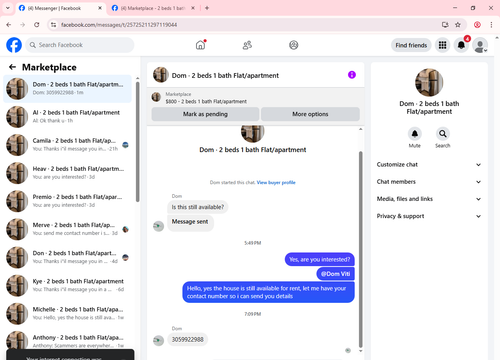Screen dimensions: 500x360
Task: Open the Kye conversation in the list
Action: (67, 285)
